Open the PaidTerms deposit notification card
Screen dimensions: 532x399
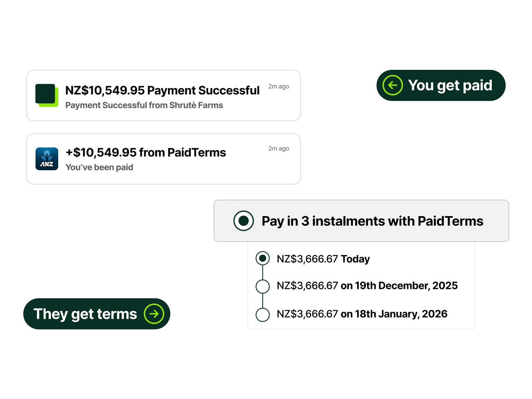(x=163, y=158)
